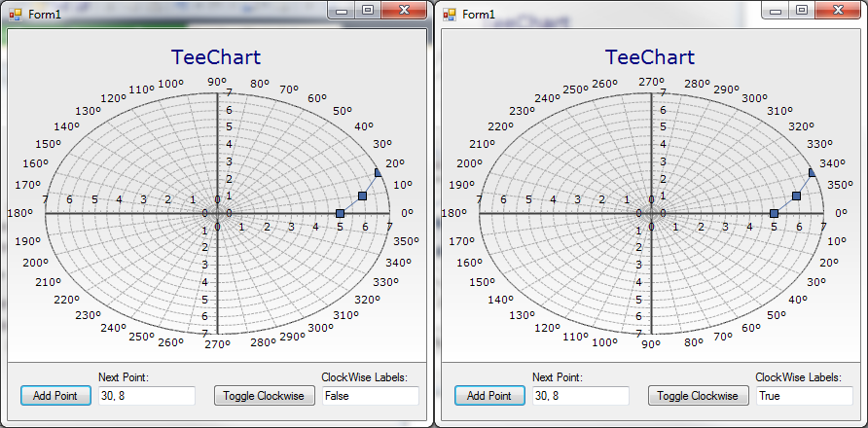
Task: Click the 200º label in right chart
Action: pos(470,163)
